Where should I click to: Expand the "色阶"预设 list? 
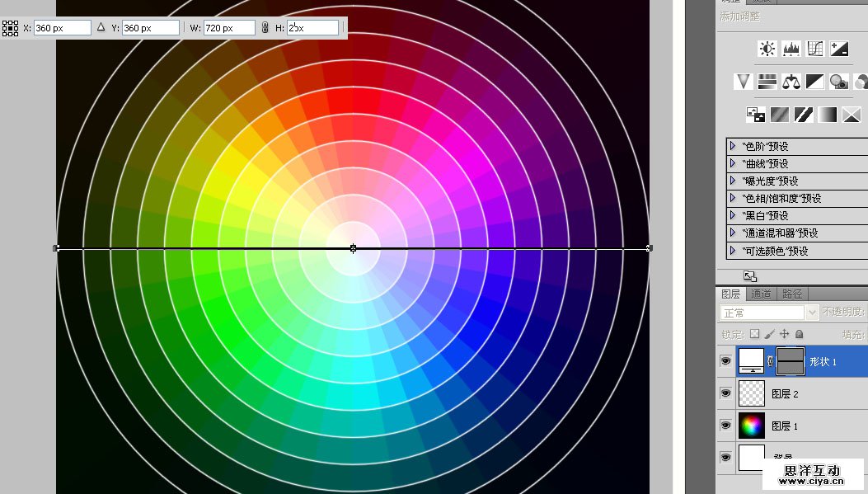click(x=732, y=146)
